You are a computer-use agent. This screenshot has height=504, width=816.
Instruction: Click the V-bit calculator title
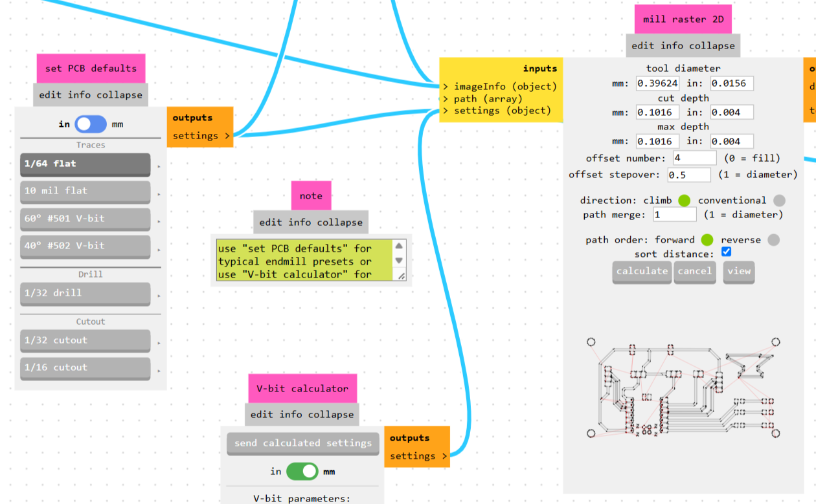pos(302,389)
